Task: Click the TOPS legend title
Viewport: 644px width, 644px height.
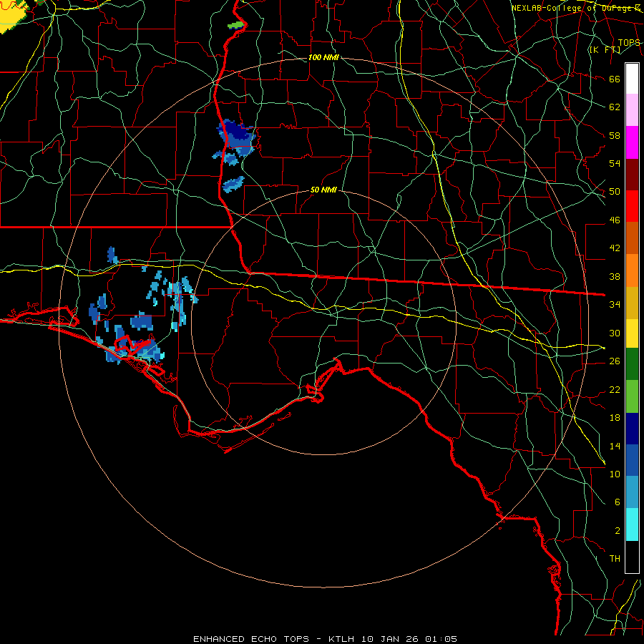Action: 629,42
